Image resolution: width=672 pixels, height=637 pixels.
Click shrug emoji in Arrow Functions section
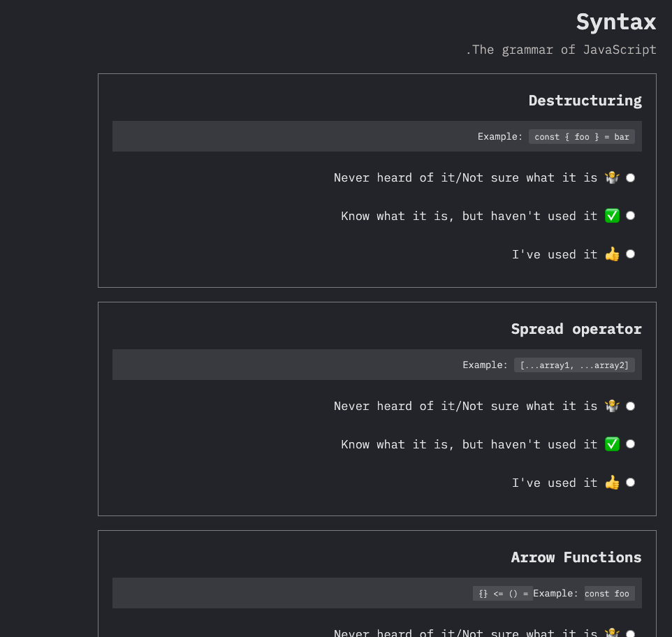pos(612,633)
